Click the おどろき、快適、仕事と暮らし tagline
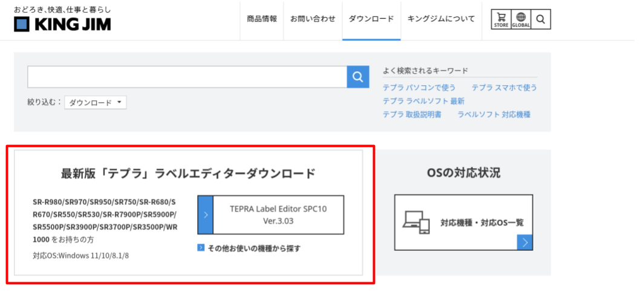Screen dimensions: 644x301 62,9
